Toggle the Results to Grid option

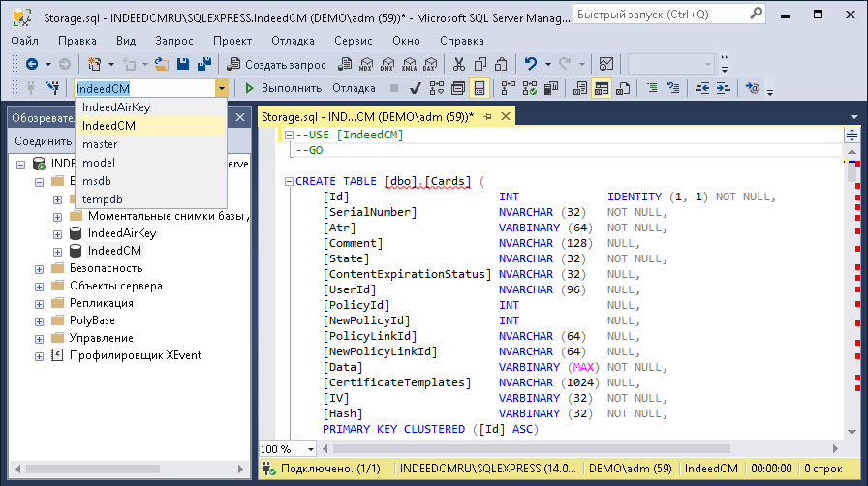tap(601, 88)
